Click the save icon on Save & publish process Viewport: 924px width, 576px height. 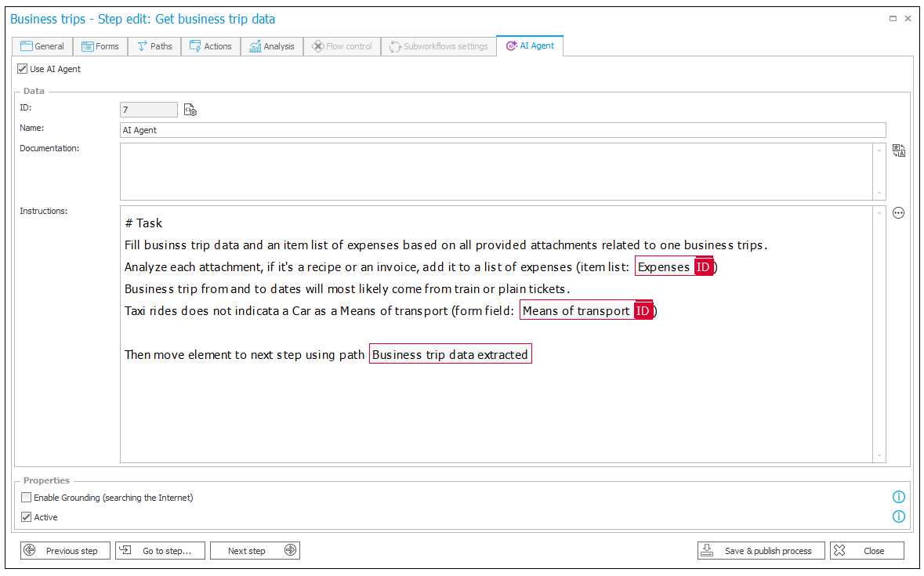click(x=709, y=550)
